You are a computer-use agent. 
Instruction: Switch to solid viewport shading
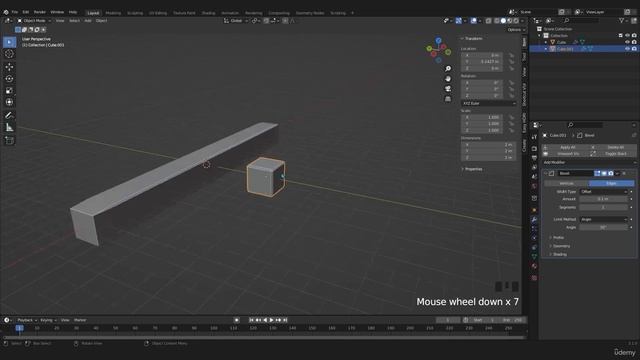[503, 21]
